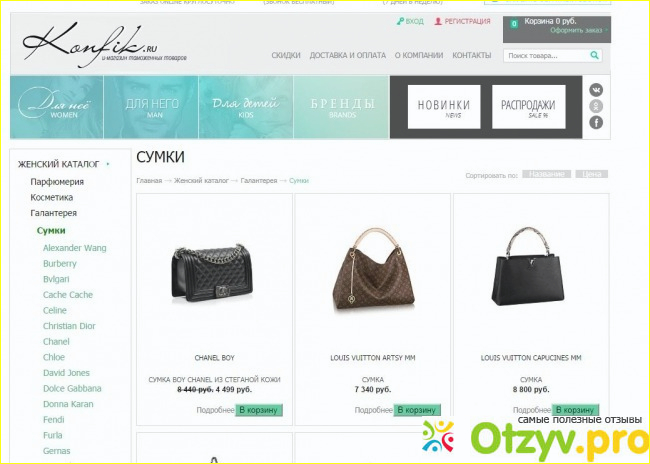Open the Бренды Brands section

pyautogui.click(x=342, y=107)
